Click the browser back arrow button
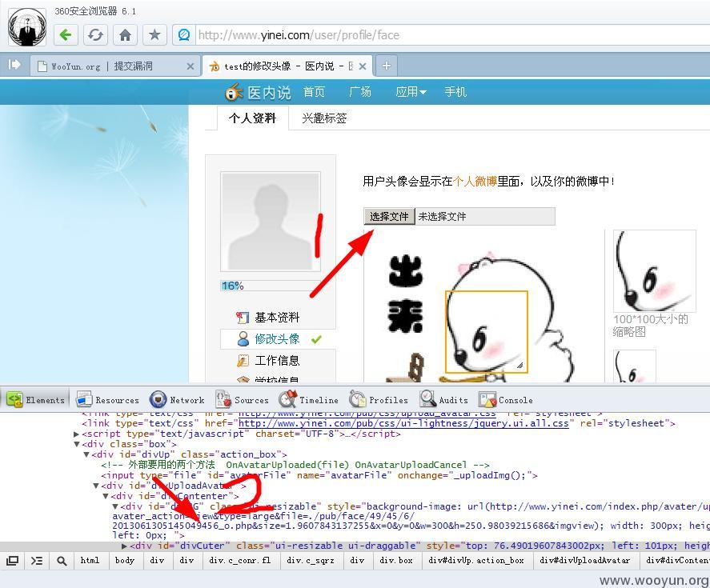Image resolution: width=710 pixels, height=588 pixels. [x=66, y=35]
